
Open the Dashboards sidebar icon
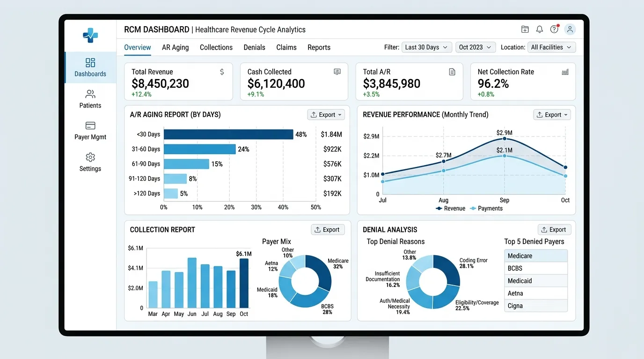coord(90,63)
